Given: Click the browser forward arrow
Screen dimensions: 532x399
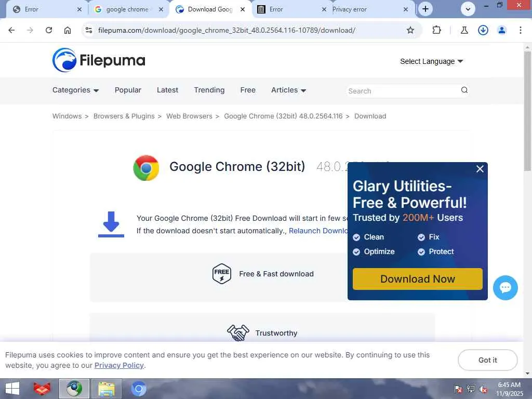Looking at the screenshot, I should point(30,30).
